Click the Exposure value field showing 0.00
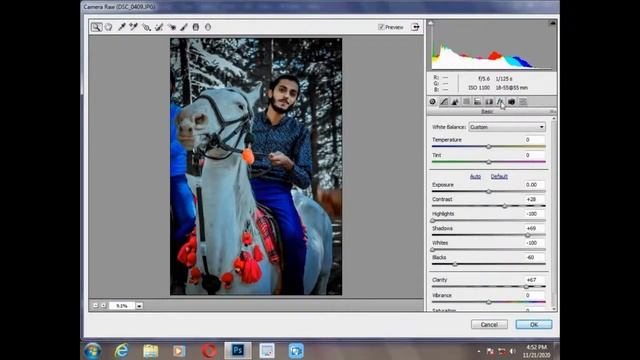 534,184
